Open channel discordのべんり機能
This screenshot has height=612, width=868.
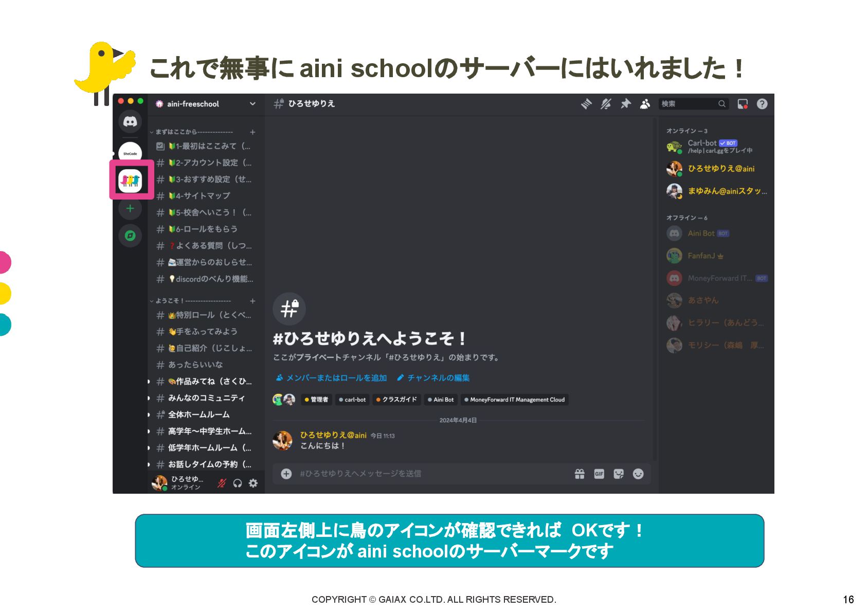(x=204, y=279)
